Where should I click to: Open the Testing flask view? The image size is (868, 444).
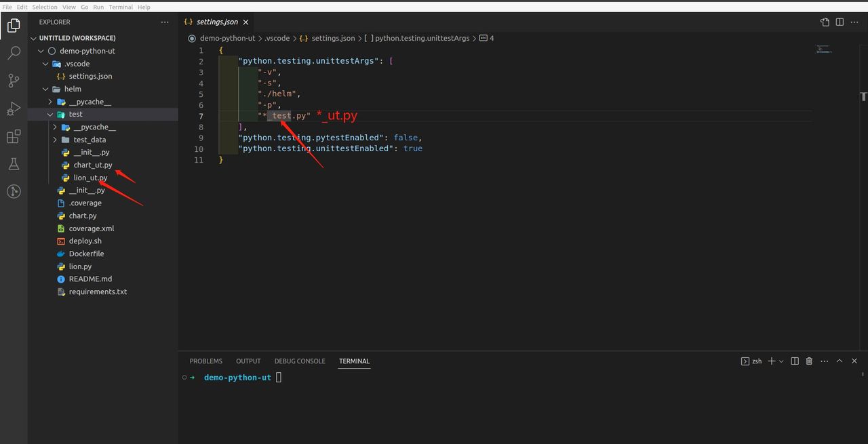click(x=14, y=164)
